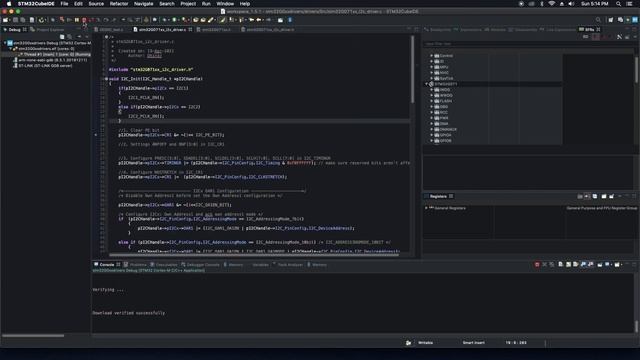Click the New file icon in the toolbar
Image resolution: width=640 pixels, height=360 pixels.
pos(6,20)
